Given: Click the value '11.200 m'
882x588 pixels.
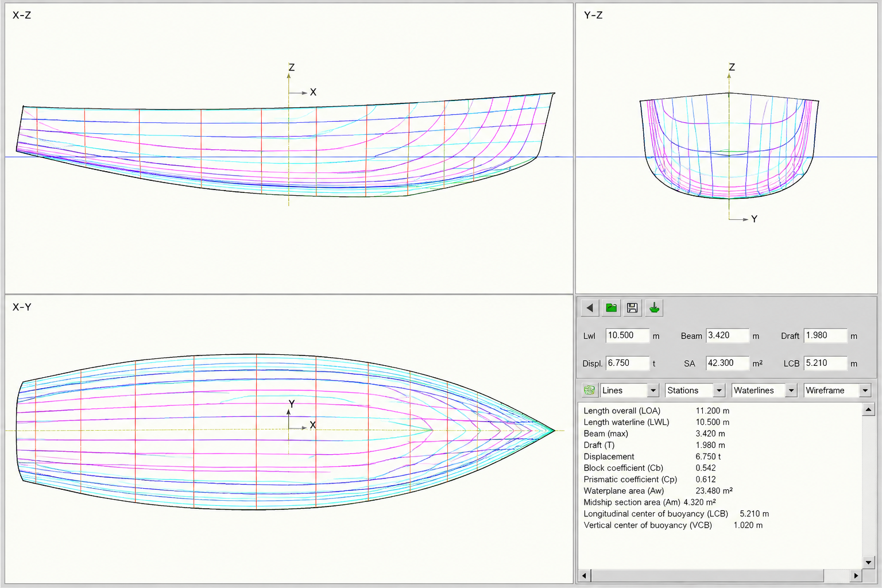Looking at the screenshot, I should pyautogui.click(x=713, y=411).
